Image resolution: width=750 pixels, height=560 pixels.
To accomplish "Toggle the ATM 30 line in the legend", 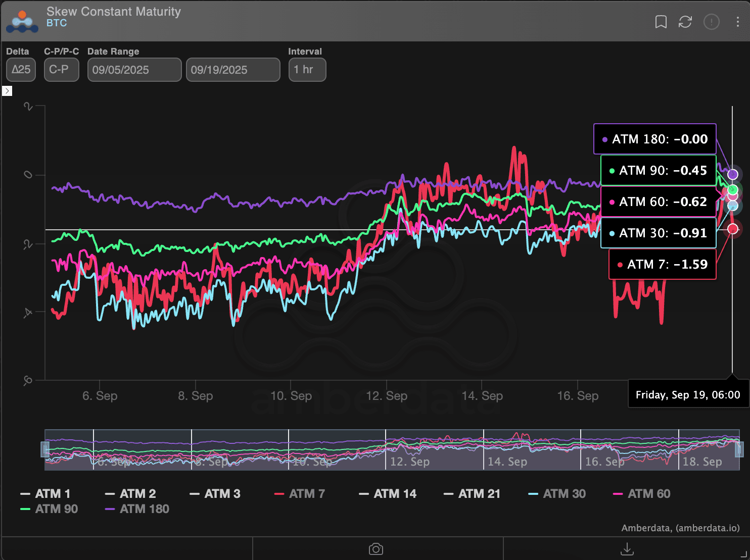I will tap(556, 493).
